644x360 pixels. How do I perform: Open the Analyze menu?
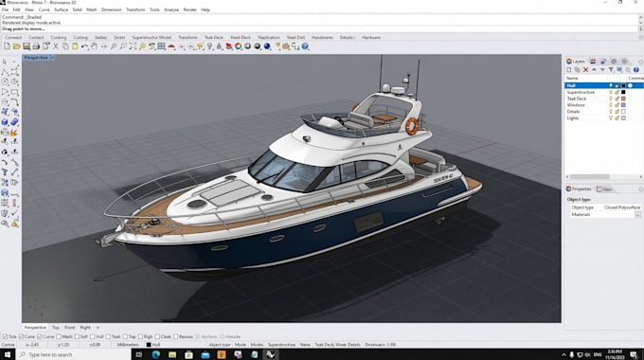[x=171, y=9]
